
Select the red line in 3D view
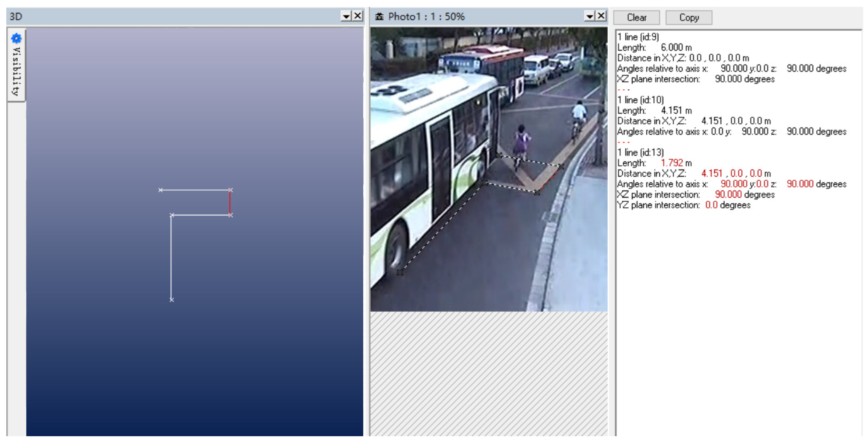tap(230, 202)
